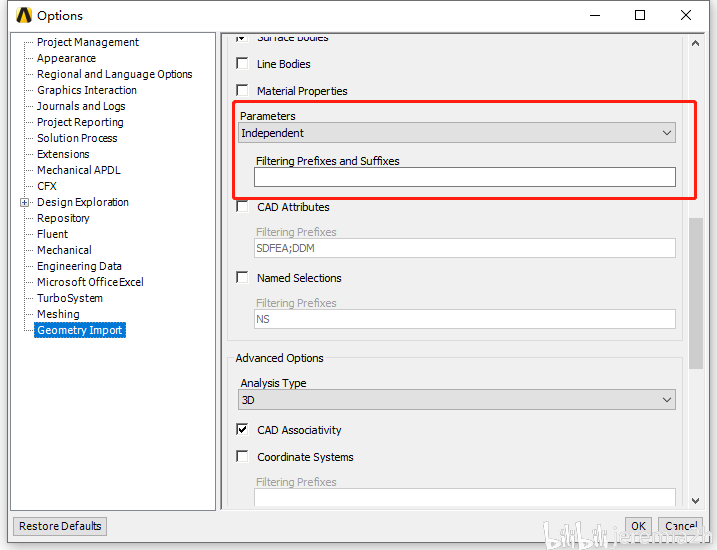Confirm with the OK button
Screen dimensions: 717x550
point(638,526)
